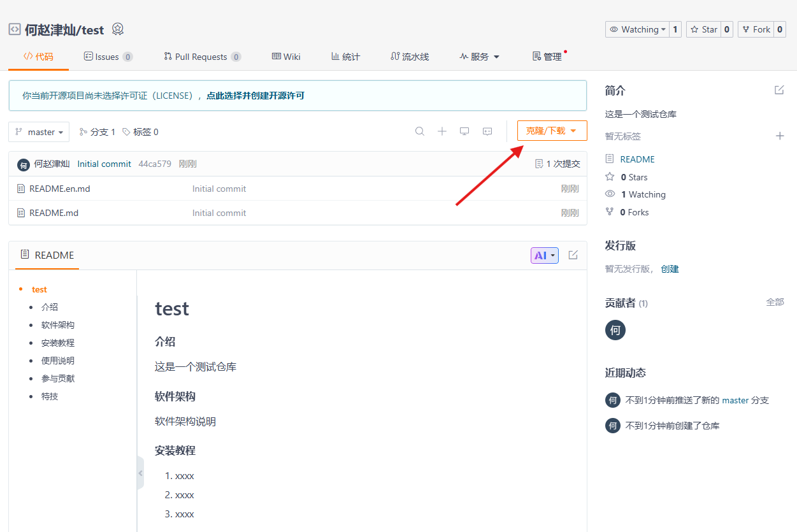Click 点此选择并创建开源许可 link
The height and width of the screenshot is (532, 797).
[x=255, y=96]
